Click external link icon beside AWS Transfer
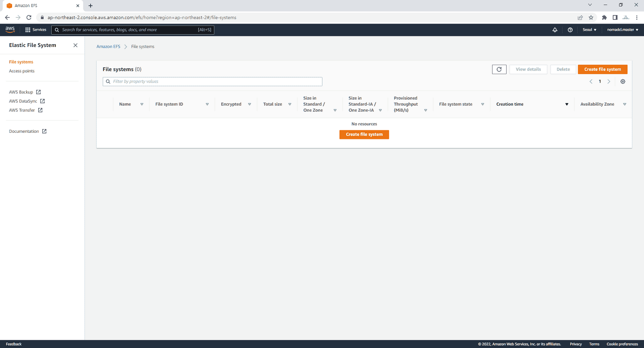Viewport: 644px width, 348px height. pos(40,110)
